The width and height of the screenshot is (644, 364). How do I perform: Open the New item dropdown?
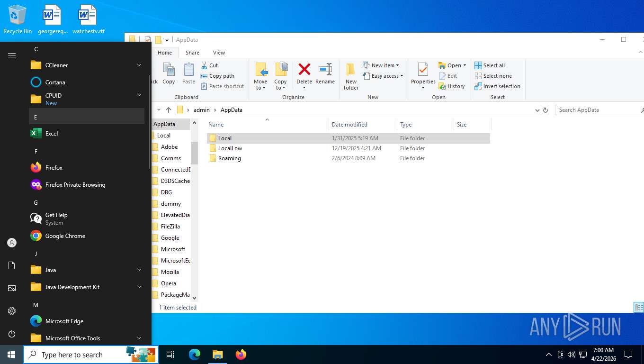click(381, 65)
